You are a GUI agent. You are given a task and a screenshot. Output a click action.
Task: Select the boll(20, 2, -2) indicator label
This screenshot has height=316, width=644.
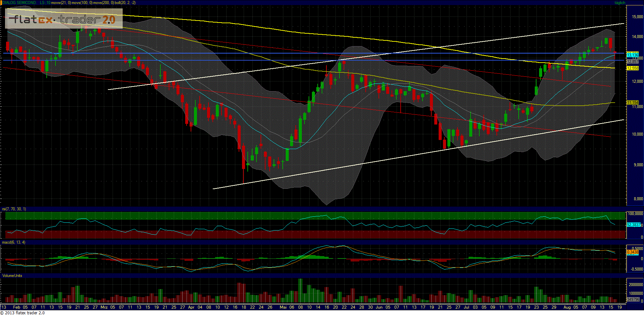(x=125, y=3)
